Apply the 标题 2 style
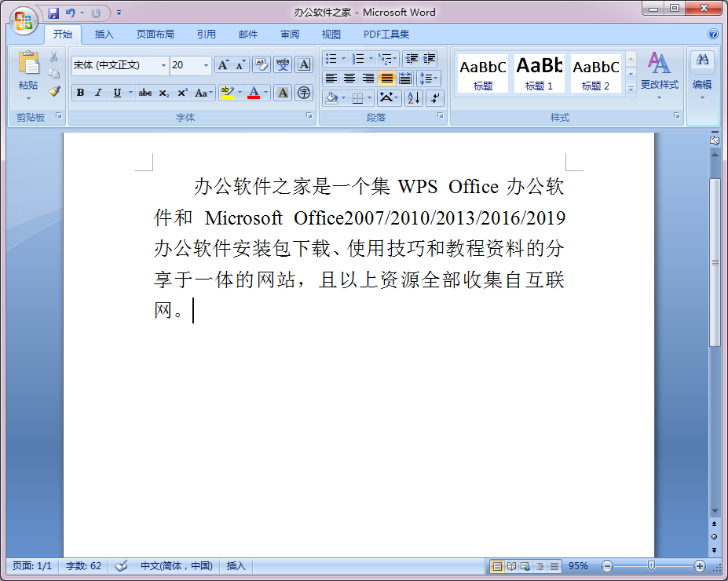Viewport: 728px width, 581px height. [596, 73]
